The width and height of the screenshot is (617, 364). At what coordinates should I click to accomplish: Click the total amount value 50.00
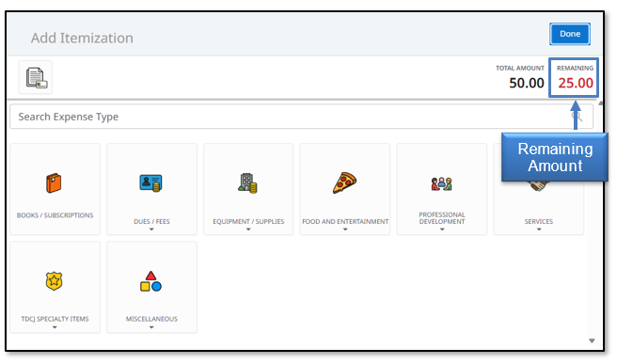(527, 83)
